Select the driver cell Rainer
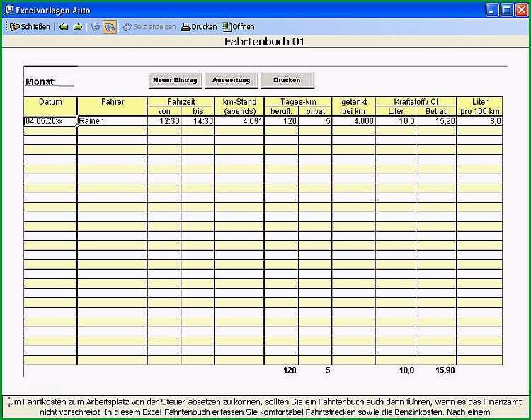The height and width of the screenshot is (420, 531). pos(112,121)
